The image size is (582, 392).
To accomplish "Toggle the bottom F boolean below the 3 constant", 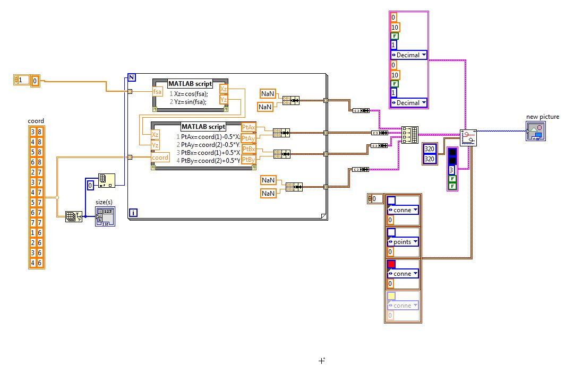I will pos(452,186).
